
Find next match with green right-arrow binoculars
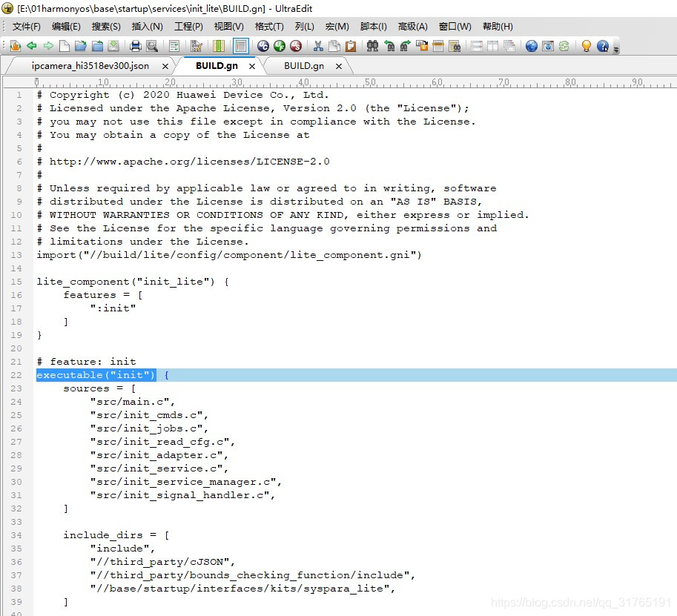(406, 45)
